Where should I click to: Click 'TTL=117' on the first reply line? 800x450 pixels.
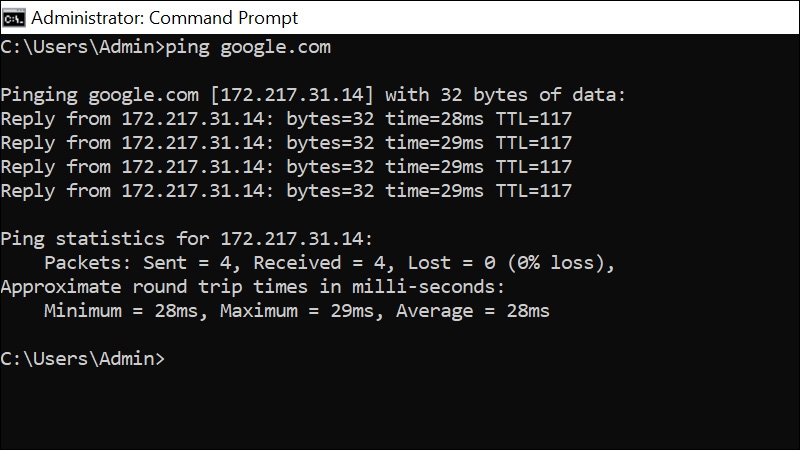click(534, 119)
